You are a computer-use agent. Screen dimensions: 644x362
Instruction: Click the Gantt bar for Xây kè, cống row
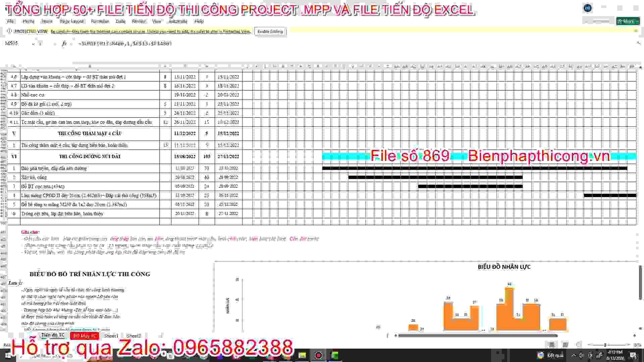(x=435, y=177)
